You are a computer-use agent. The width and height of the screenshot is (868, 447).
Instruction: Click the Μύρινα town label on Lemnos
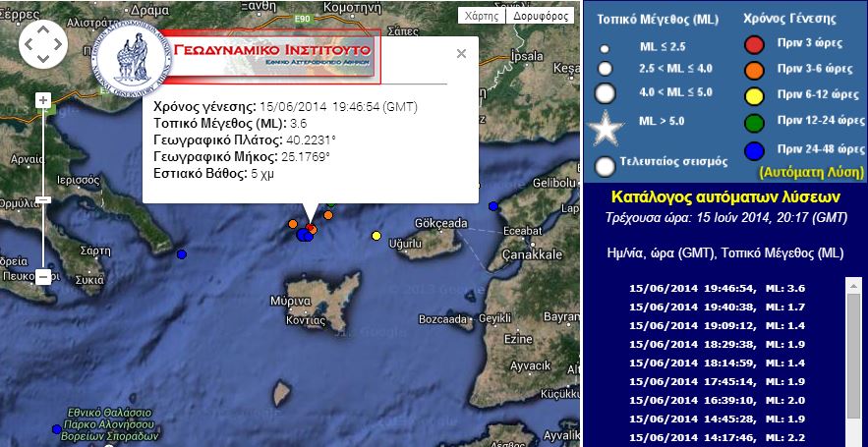click(290, 302)
